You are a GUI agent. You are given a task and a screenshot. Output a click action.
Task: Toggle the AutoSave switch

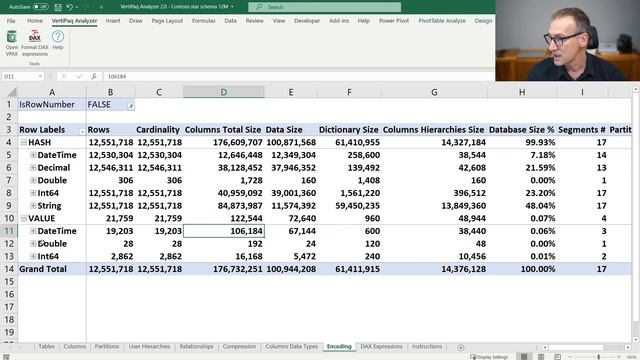40,7
